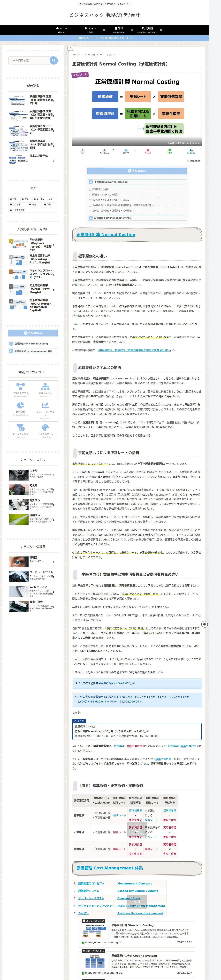Click the scroll-to-top round button
The height and width of the screenshot is (980, 221).
(x=204, y=624)
